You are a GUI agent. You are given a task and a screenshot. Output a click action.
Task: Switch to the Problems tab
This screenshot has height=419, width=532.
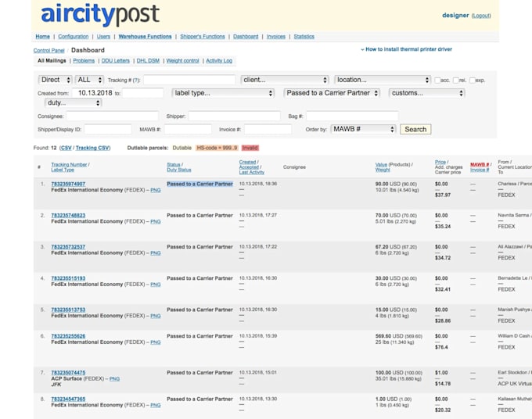(x=84, y=61)
